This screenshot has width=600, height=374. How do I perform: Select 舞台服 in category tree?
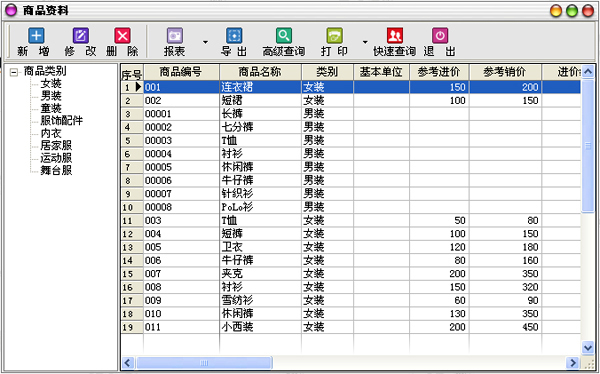click(x=56, y=170)
